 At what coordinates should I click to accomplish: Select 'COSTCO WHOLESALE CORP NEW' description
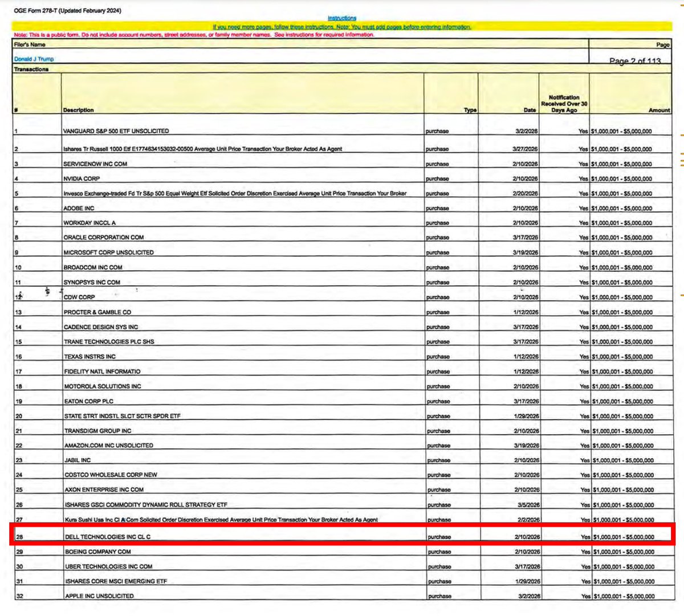pyautogui.click(x=111, y=475)
